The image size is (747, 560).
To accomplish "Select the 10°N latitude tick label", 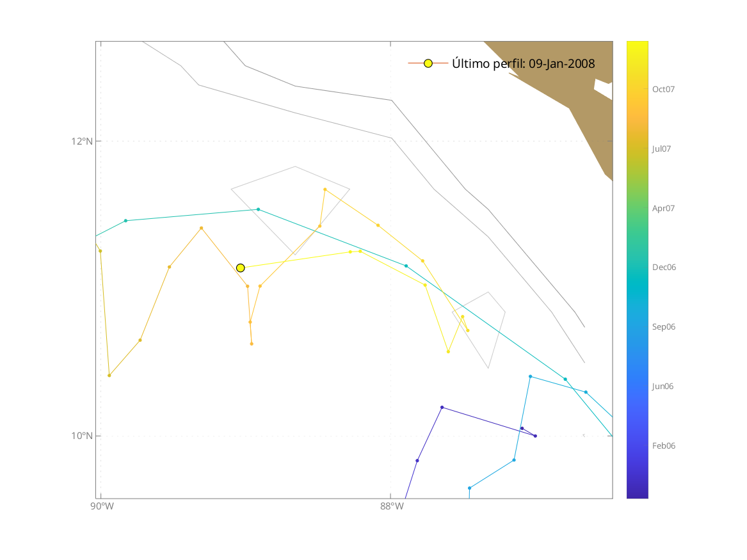I will [x=81, y=436].
